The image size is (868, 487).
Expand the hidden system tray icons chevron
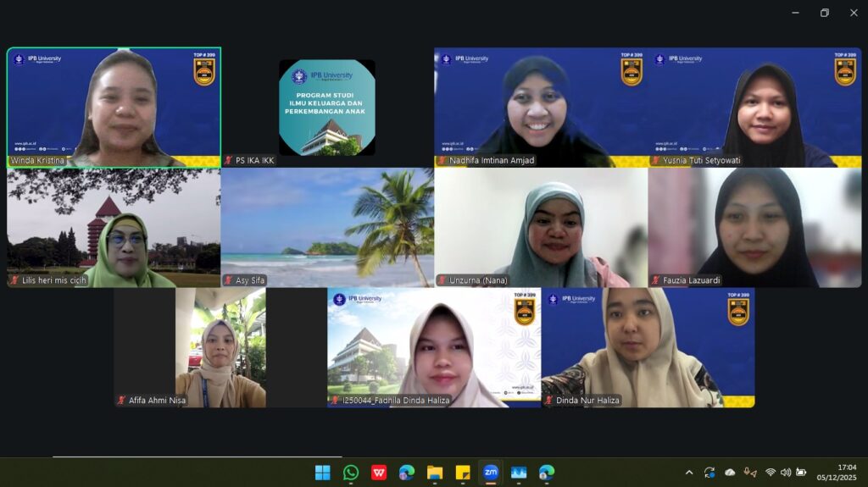coord(688,473)
